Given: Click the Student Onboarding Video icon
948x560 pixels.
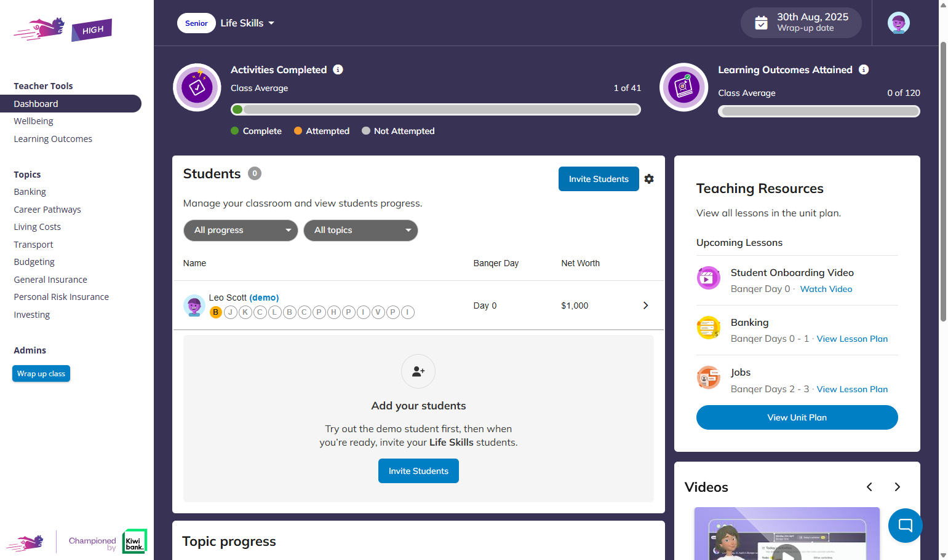Looking at the screenshot, I should tap(709, 278).
